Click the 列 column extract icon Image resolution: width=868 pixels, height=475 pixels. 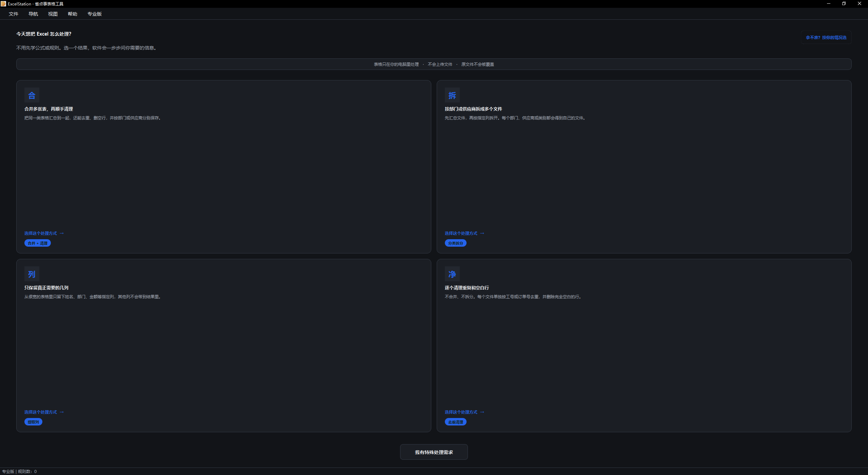[x=32, y=274]
